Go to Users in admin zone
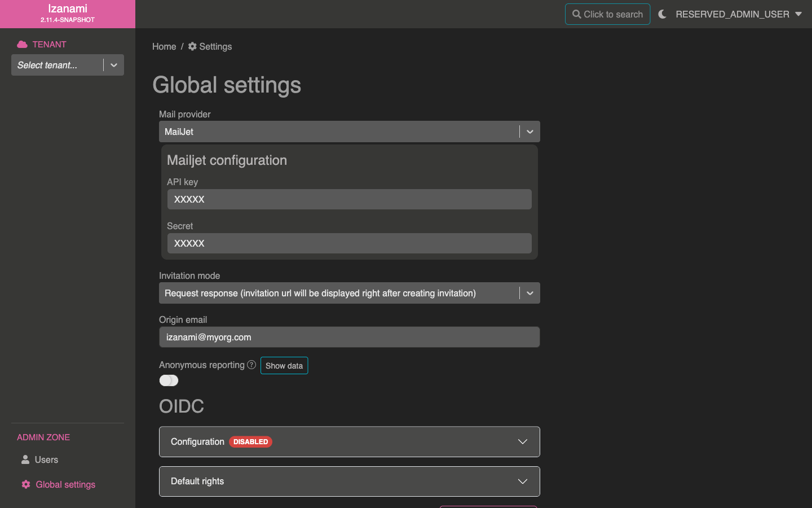 tap(46, 459)
